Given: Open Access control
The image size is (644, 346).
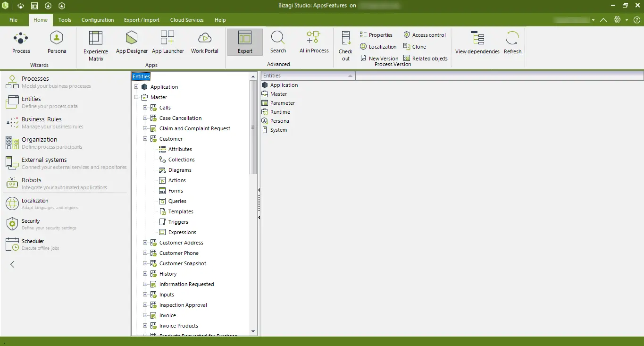Looking at the screenshot, I should 424,35.
